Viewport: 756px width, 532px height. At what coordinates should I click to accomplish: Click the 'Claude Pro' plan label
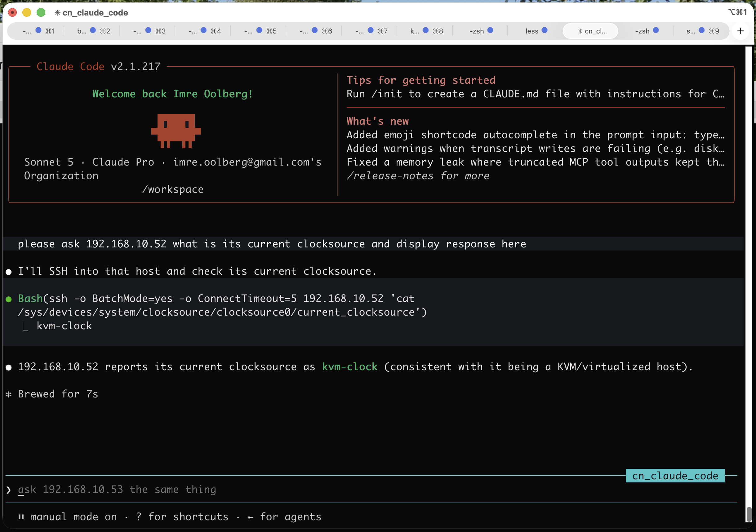pyautogui.click(x=123, y=162)
